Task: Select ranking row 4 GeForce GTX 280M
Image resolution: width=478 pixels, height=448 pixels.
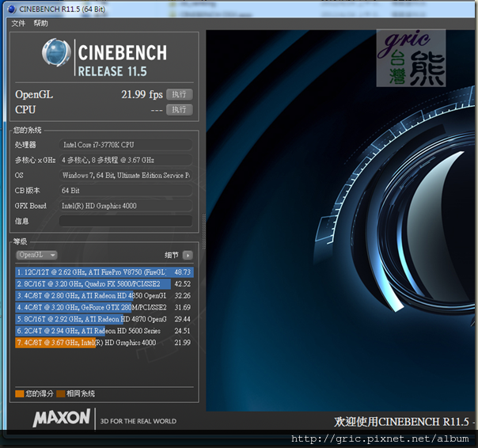Action: (104, 307)
